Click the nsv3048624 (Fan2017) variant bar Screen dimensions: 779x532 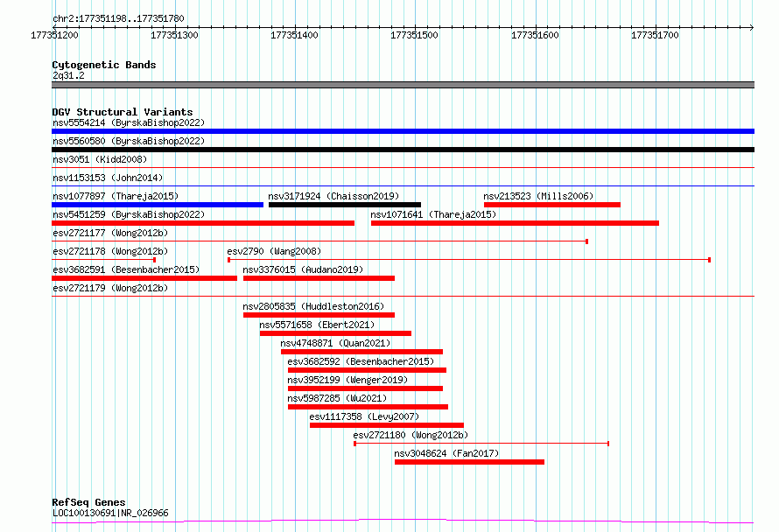tap(469, 462)
